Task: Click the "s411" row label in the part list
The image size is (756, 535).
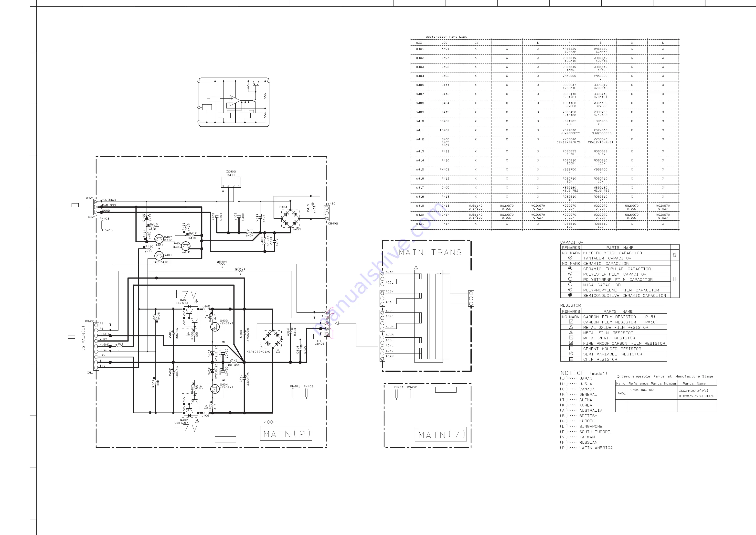Action: [420, 130]
